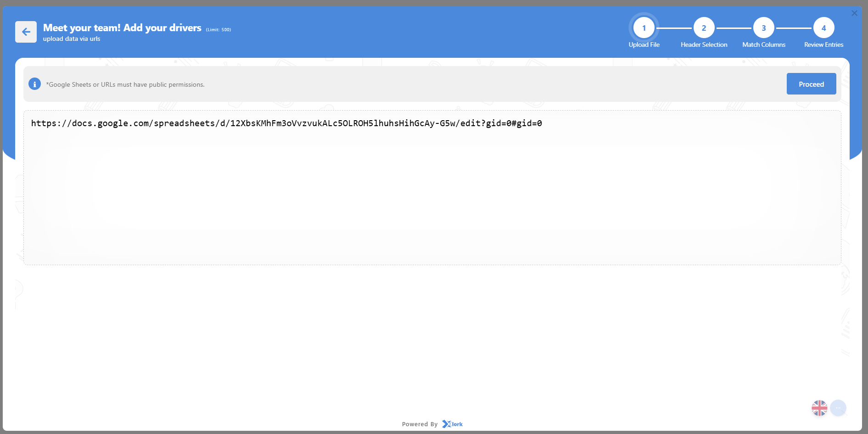868x434 pixels.
Task: Open the UK flag language selector
Action: [x=819, y=408]
